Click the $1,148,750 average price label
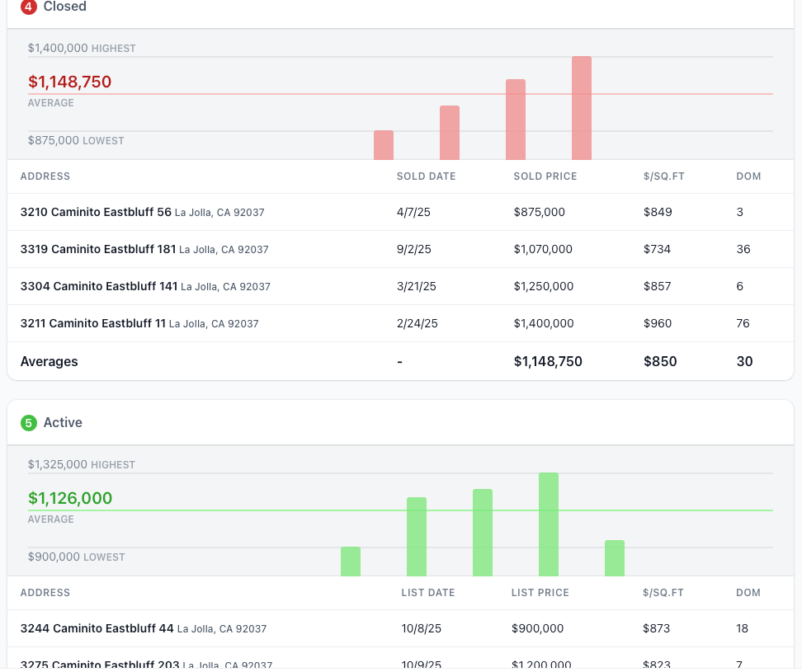Viewport: 802px width, 672px height. [69, 82]
